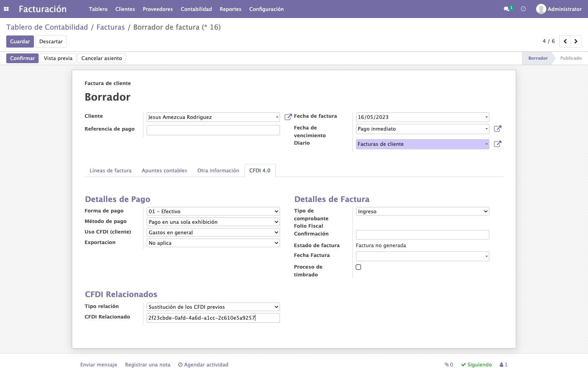
Task: Open the Uso CFDI dropdown
Action: coord(213,232)
